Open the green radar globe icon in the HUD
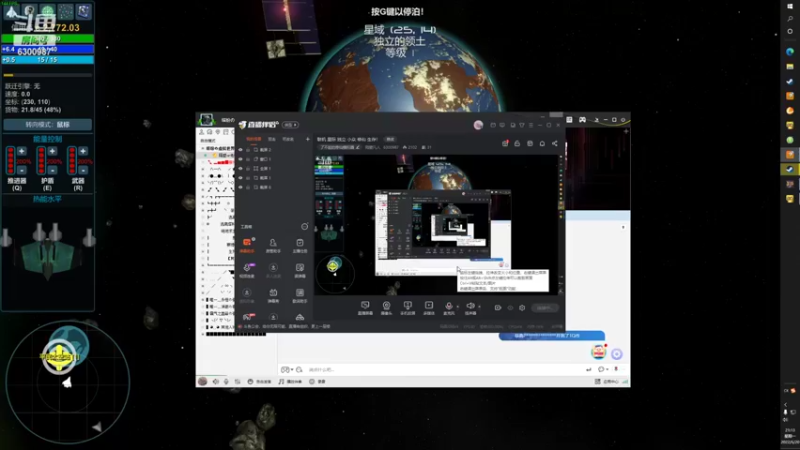The width and height of the screenshot is (800, 450). 47,11
